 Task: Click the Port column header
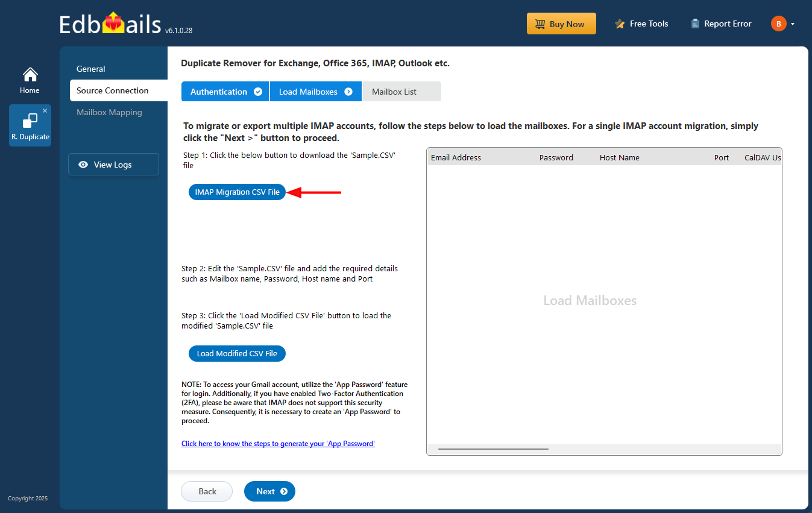tap(722, 158)
